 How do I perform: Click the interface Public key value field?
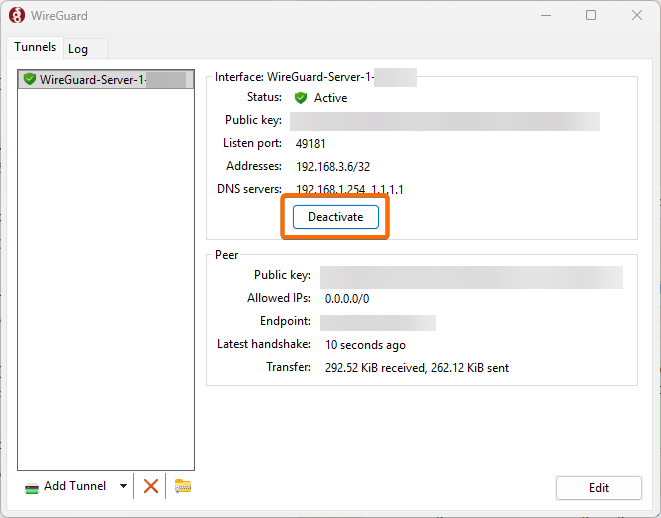[444, 121]
